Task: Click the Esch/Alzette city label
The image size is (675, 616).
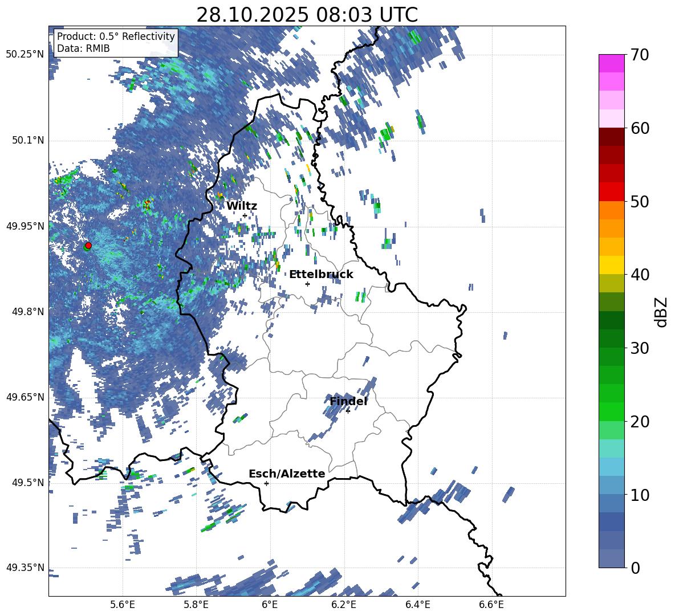Action: pyautogui.click(x=287, y=474)
